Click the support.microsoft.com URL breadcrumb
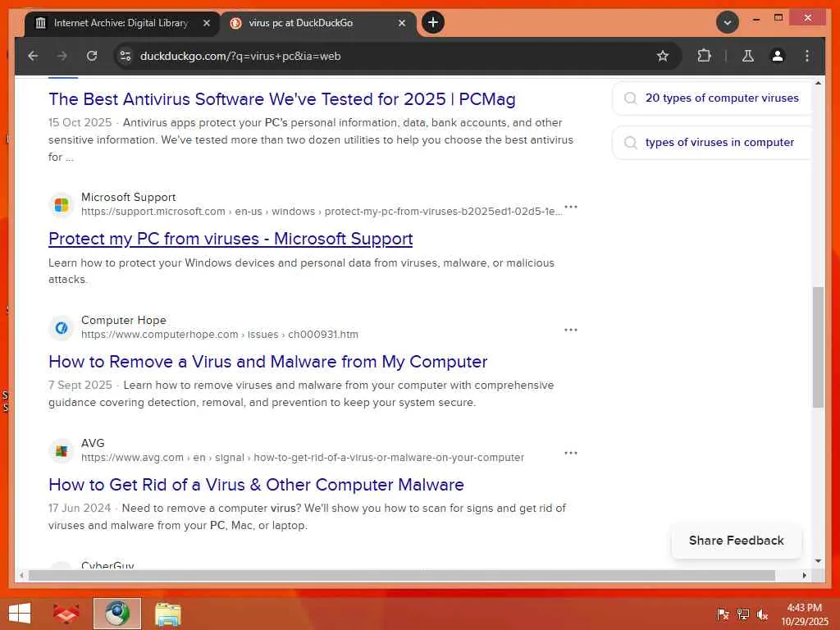The width and height of the screenshot is (840, 630). pyautogui.click(x=322, y=212)
